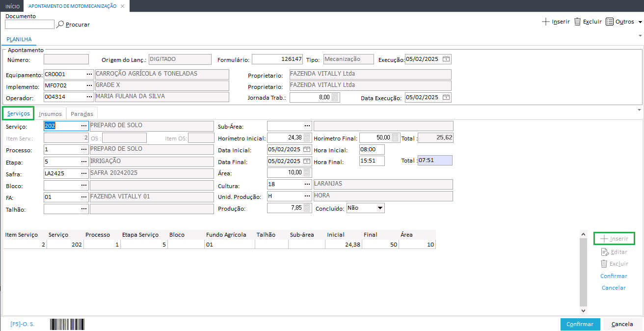Click the grid scrollbar down arrow
Image resolution: width=644 pixels, height=331 pixels.
(583, 310)
